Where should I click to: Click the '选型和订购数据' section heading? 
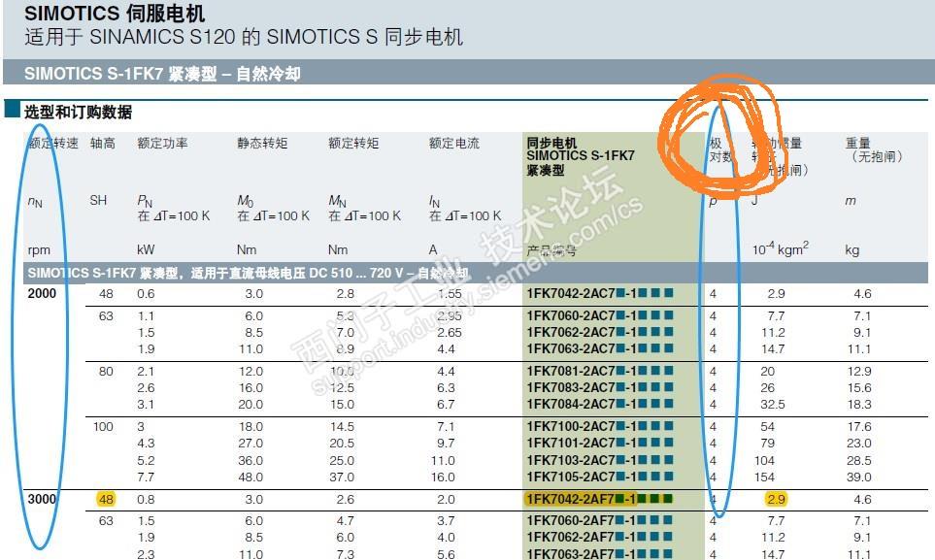pyautogui.click(x=78, y=112)
